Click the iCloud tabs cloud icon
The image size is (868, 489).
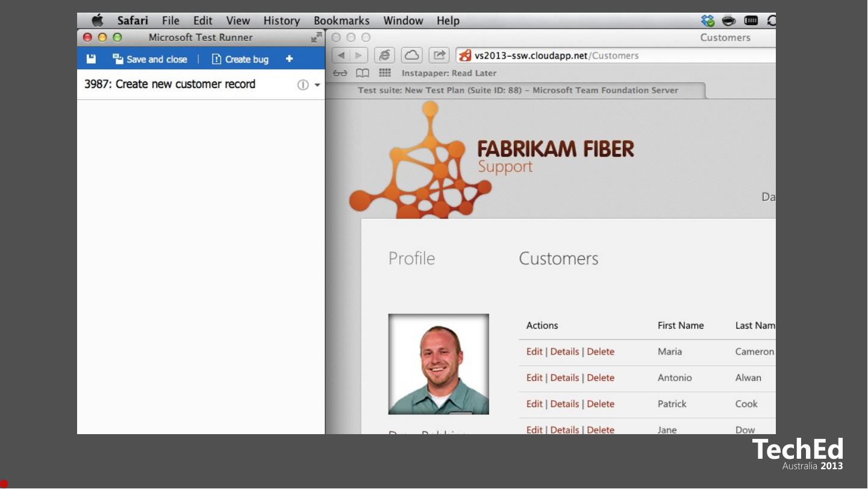click(412, 55)
